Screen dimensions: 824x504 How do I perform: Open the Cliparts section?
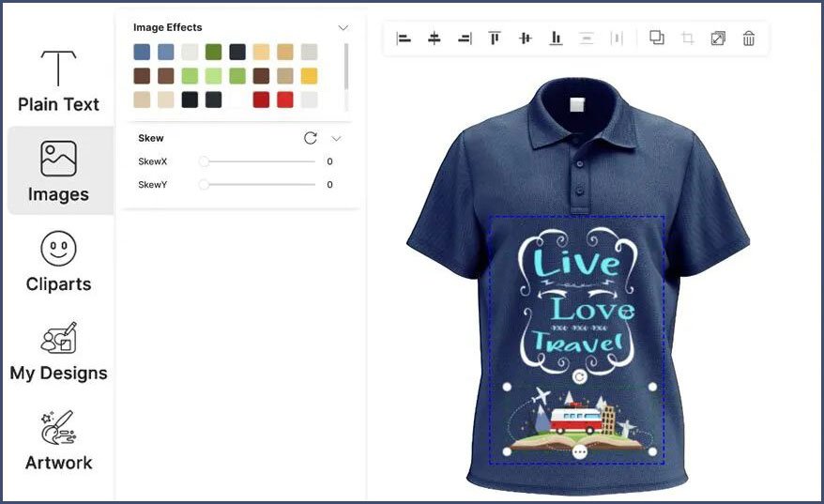click(x=58, y=262)
